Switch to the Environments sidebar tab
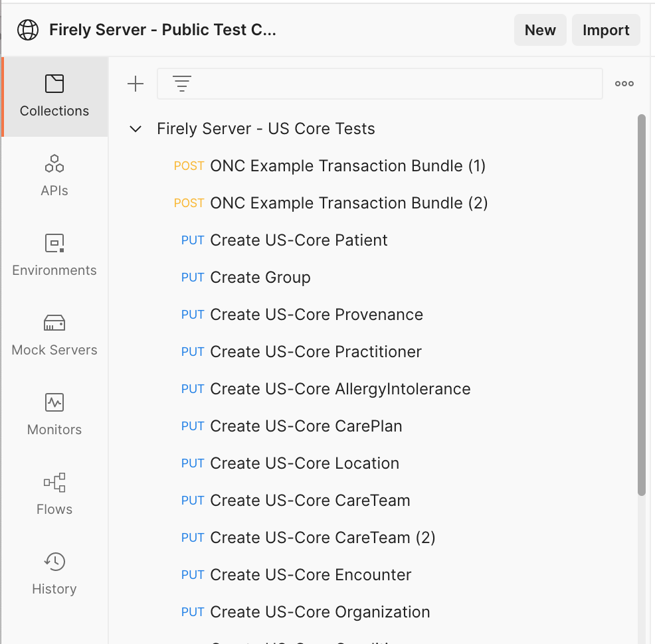The width and height of the screenshot is (655, 644). coord(54,256)
